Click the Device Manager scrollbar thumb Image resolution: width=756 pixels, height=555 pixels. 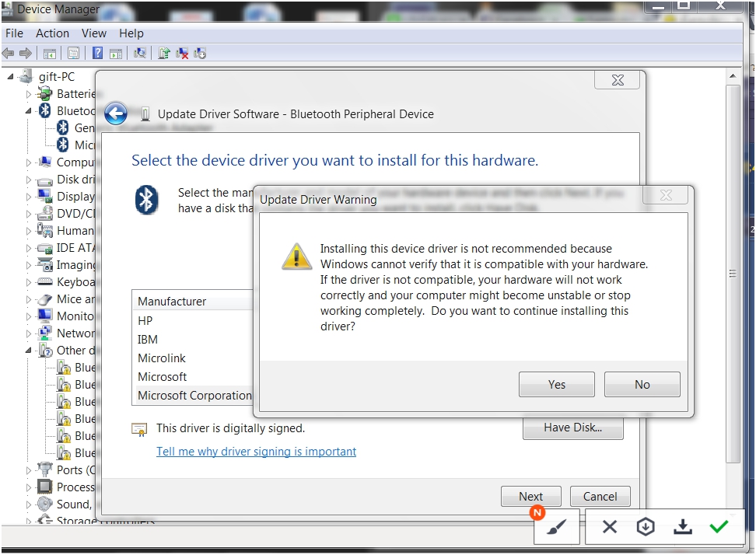click(733, 274)
